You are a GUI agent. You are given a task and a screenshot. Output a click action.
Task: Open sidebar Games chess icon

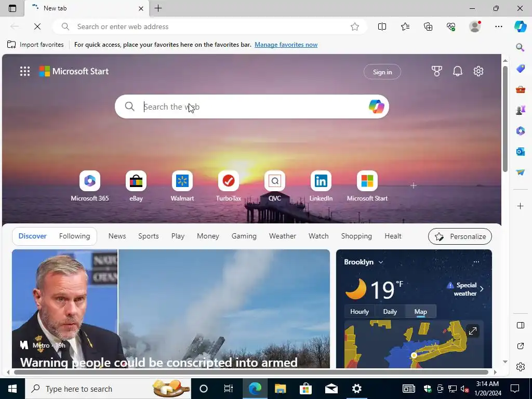tap(520, 110)
